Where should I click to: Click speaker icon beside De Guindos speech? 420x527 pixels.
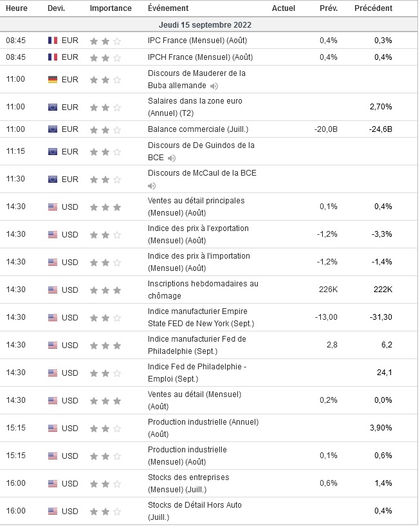pos(172,158)
